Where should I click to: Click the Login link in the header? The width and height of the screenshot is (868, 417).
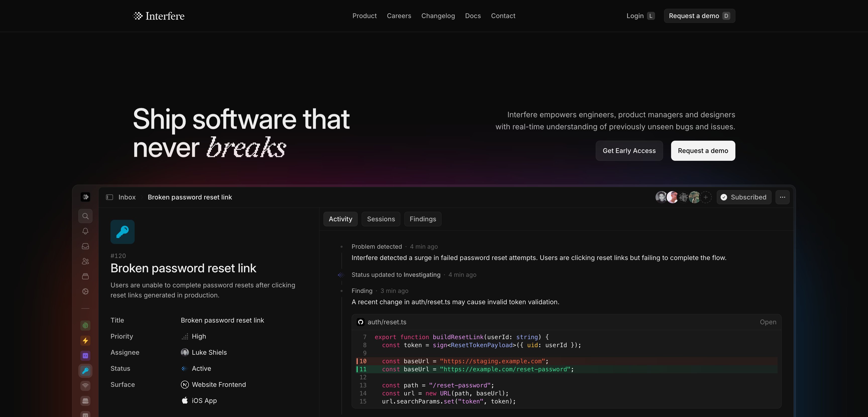(x=640, y=16)
